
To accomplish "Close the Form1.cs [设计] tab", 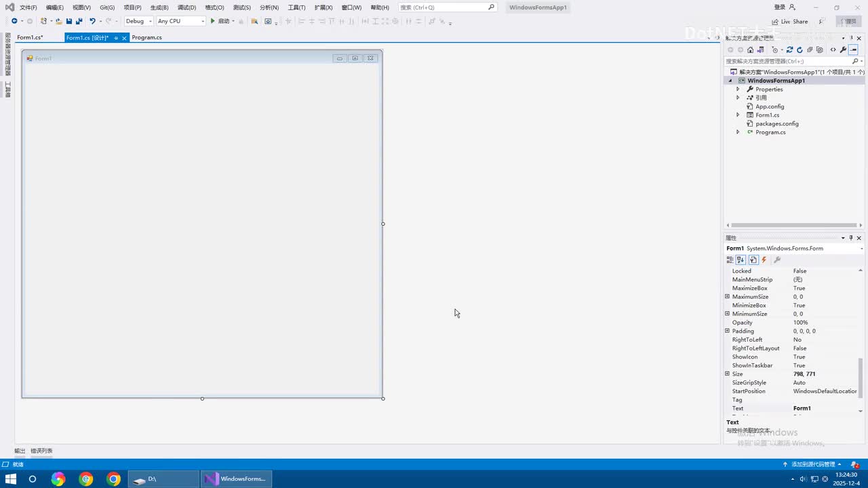I will coord(124,38).
